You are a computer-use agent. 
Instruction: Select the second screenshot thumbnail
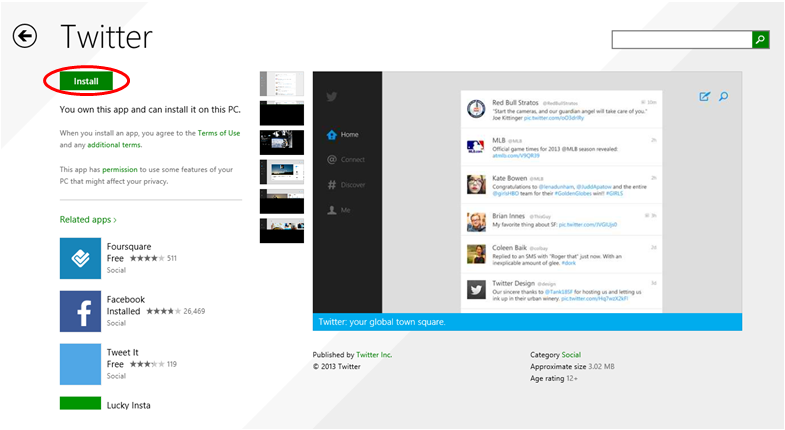click(x=282, y=113)
